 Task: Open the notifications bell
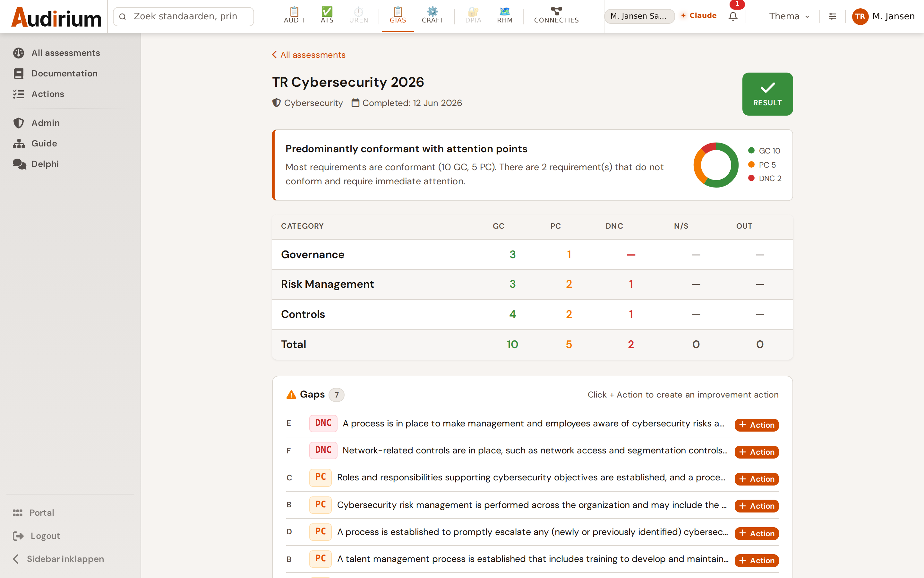point(733,16)
